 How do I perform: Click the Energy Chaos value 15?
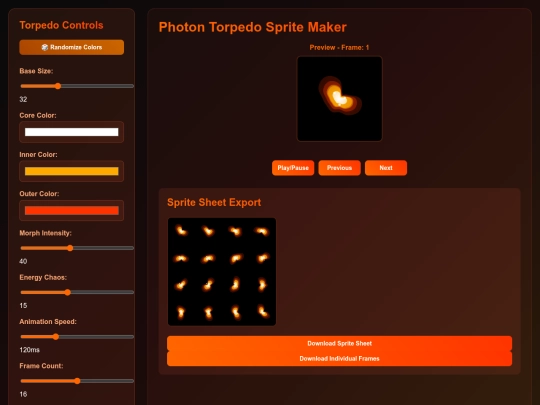(23, 305)
